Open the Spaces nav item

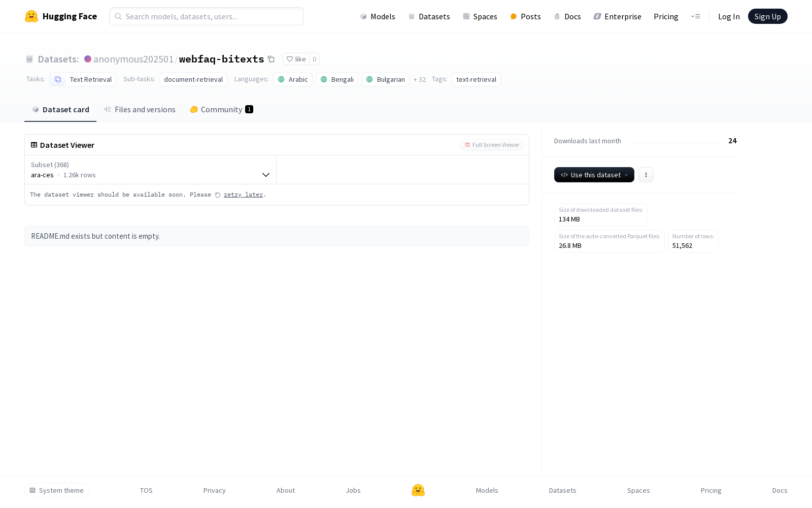(480, 16)
